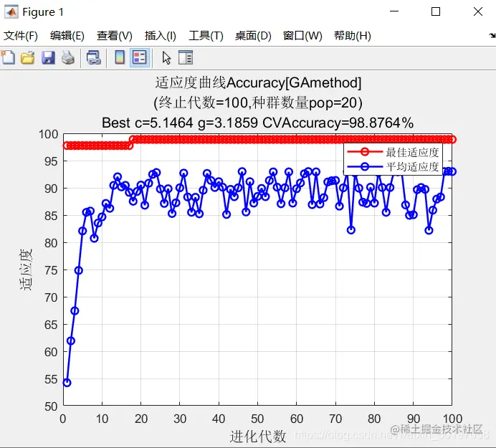Click the x-axis label 进化代数

[x=258, y=437]
